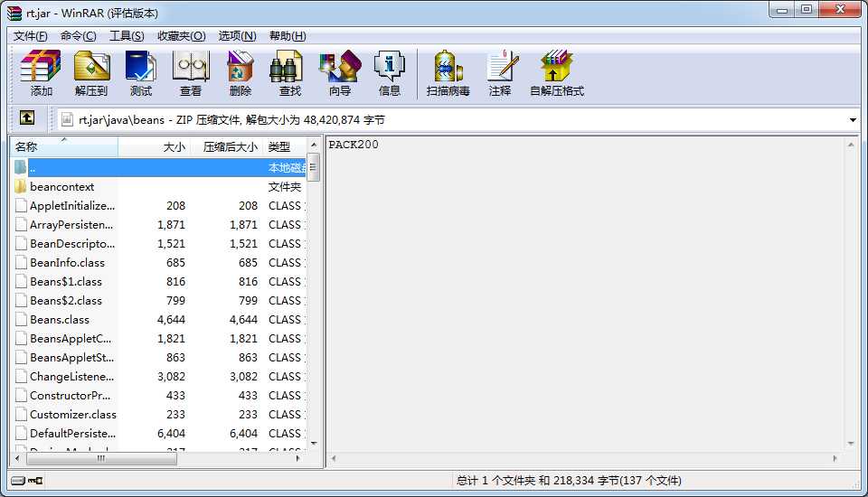
Task: Click the Comment (注释) icon
Action: (500, 73)
